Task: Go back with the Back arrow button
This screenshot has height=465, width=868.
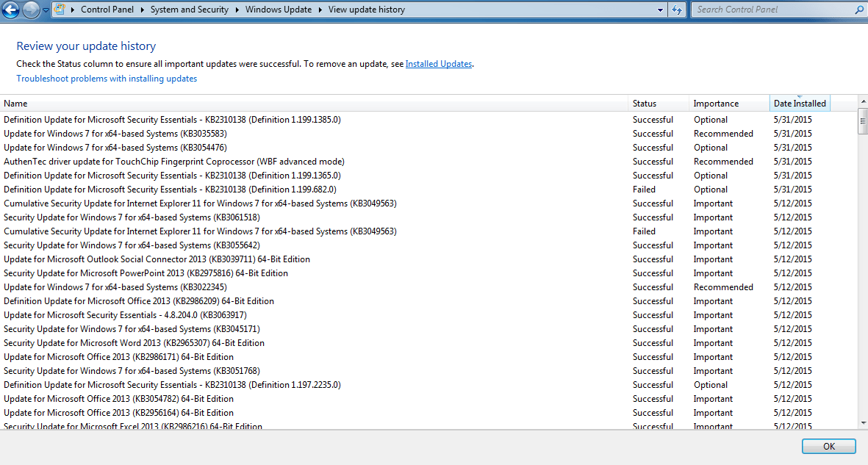Action: point(10,10)
